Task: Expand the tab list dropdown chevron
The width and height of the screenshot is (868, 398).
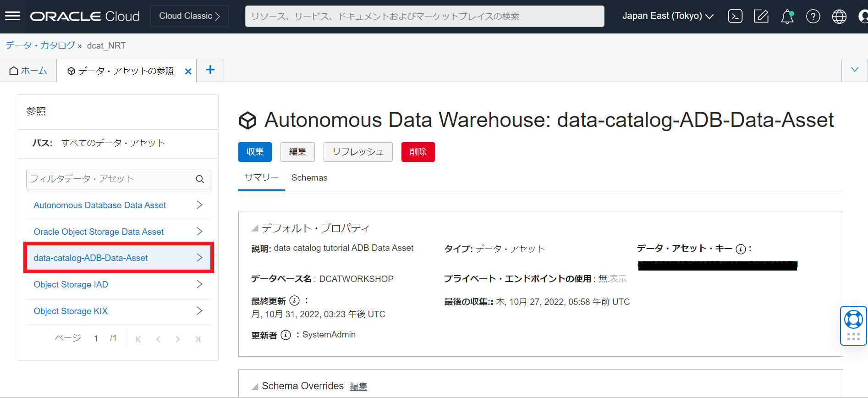Action: [854, 70]
